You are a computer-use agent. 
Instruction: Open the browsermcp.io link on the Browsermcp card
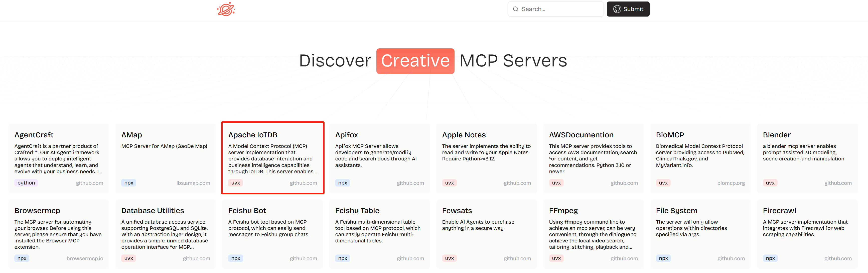[85, 258]
